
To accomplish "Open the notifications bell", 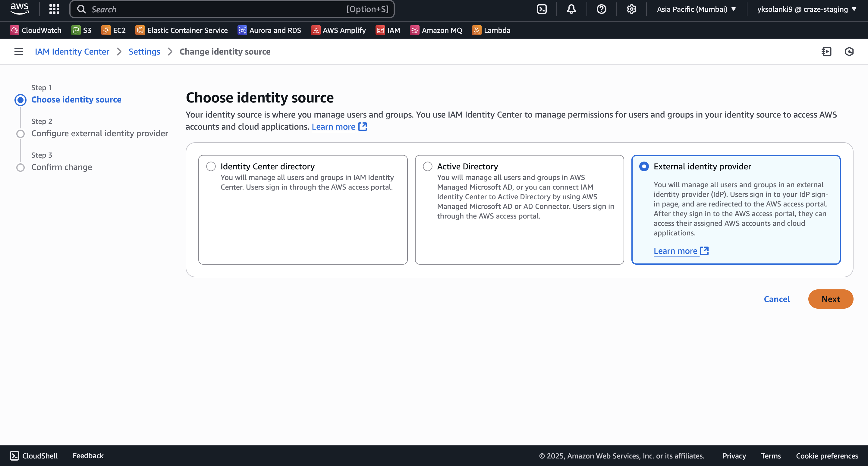I will pyautogui.click(x=571, y=9).
